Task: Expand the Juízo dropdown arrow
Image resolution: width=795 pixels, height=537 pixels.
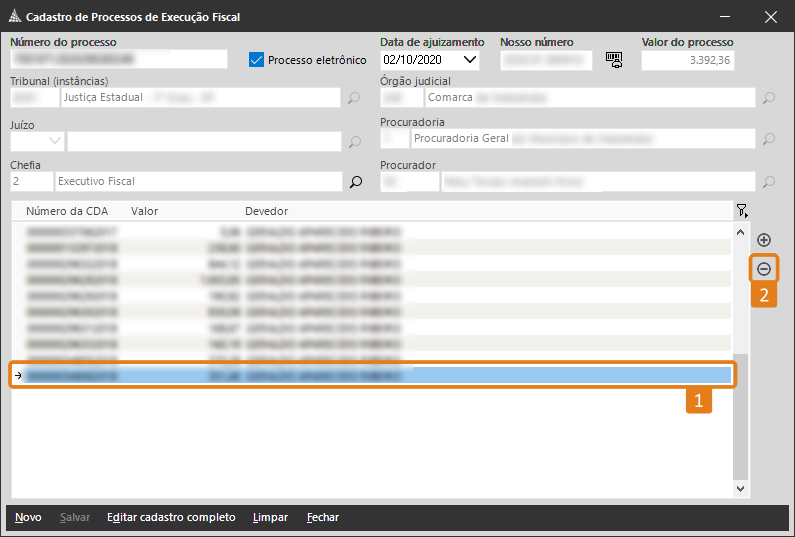Action: (x=54, y=141)
